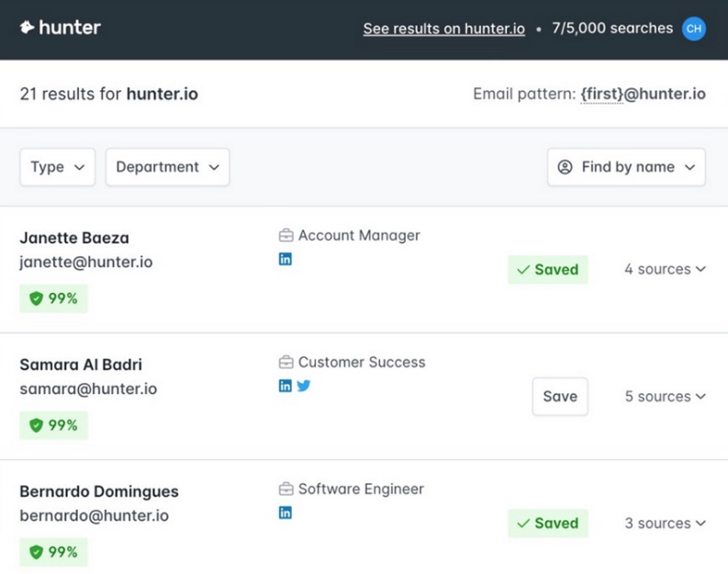Expand the Find by name dropdown
The image size is (728, 574).
point(626,167)
